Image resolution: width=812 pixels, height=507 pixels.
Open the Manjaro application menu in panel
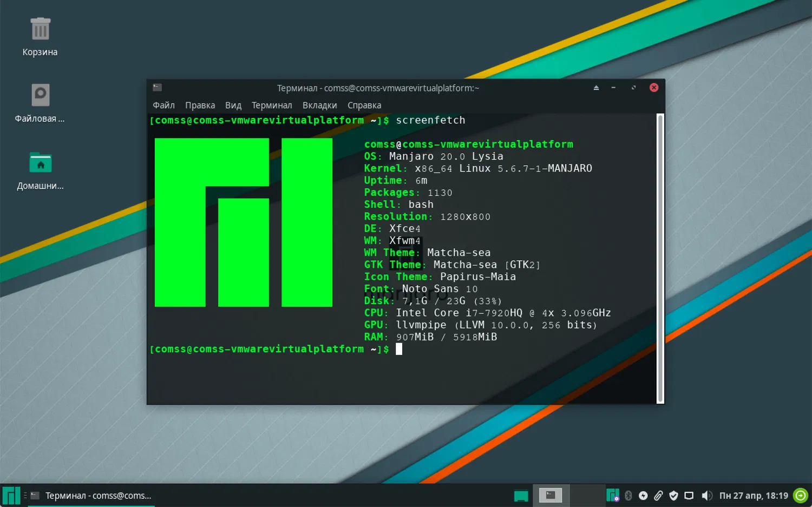pos(11,496)
